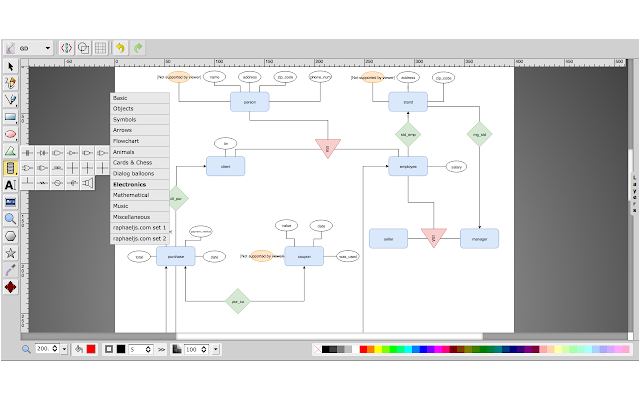Click the yellow Undo arrow
Image resolution: width=640 pixels, height=400 pixels.
[x=120, y=48]
